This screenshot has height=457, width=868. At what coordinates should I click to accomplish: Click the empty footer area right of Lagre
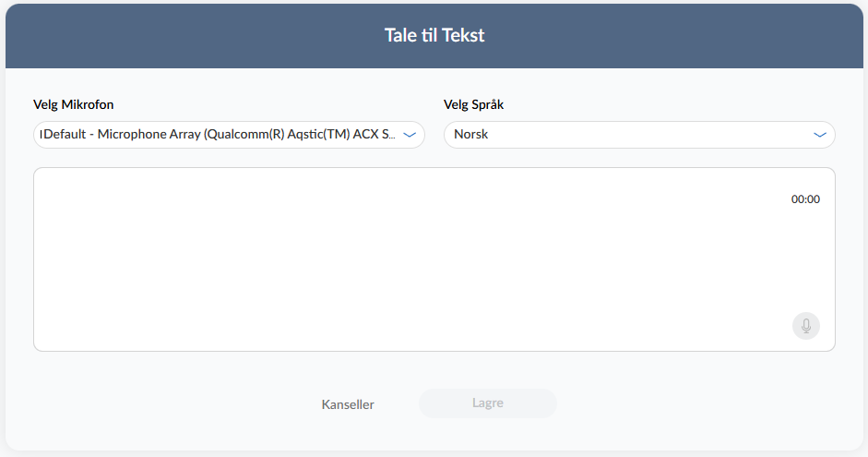tap(701, 404)
